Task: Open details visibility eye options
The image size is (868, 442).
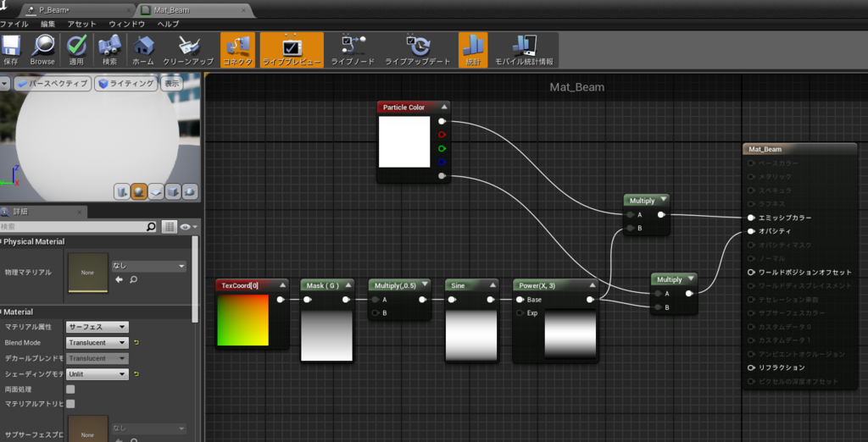Action: [x=188, y=227]
